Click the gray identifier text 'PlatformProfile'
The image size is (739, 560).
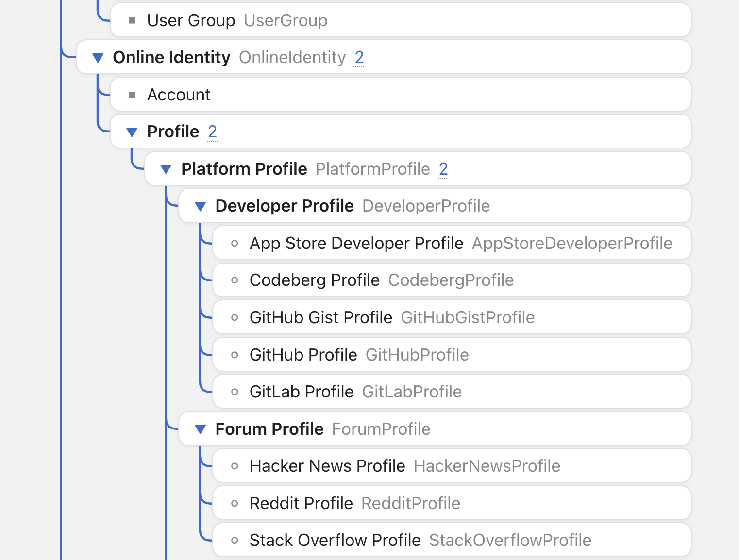(x=373, y=169)
